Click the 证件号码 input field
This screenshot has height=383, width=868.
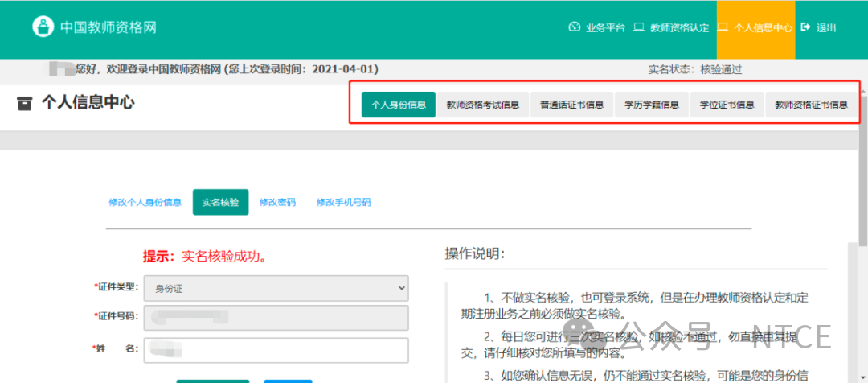coord(275,317)
